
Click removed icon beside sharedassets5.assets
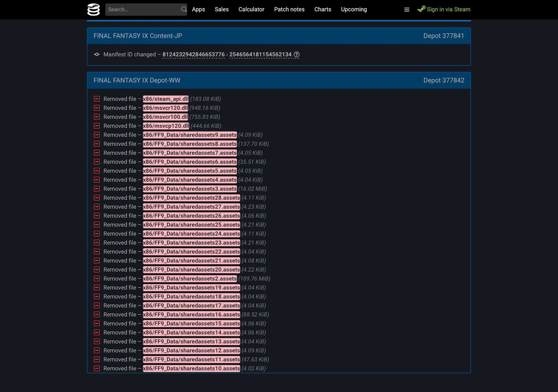pos(97,171)
